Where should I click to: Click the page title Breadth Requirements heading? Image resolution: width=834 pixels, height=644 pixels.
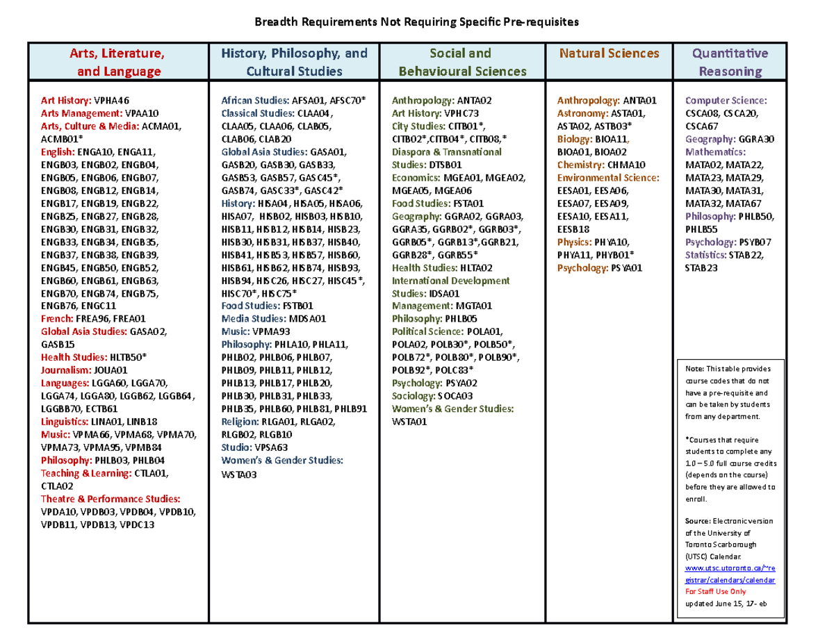416,22
